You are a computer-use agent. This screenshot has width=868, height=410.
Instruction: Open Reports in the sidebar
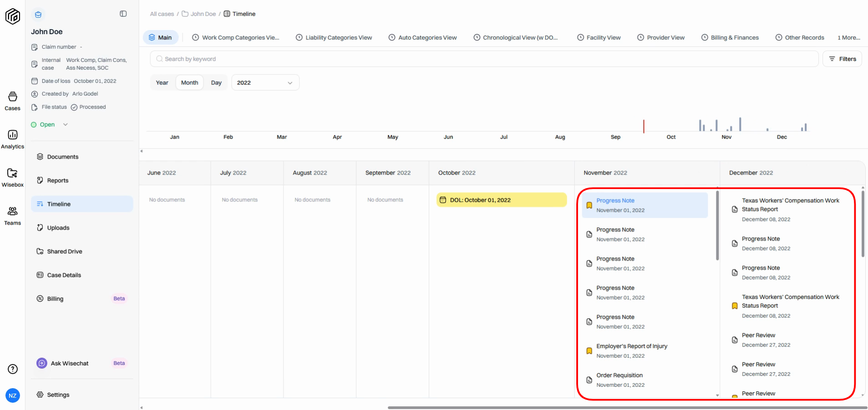82,180
